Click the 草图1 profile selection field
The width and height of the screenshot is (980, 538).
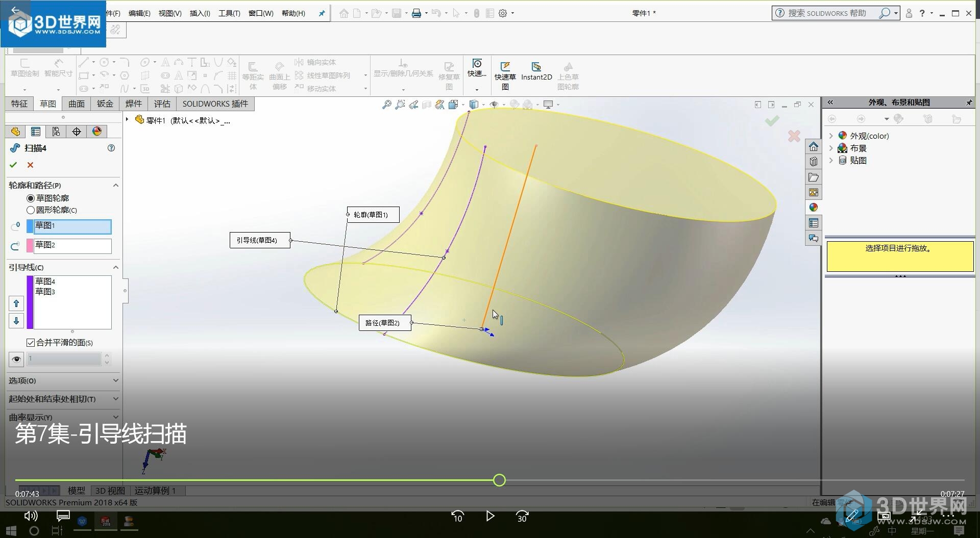(72, 226)
